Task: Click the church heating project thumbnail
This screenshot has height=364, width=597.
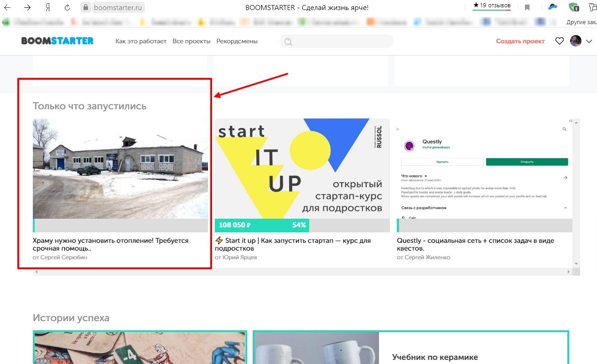Action: click(120, 169)
